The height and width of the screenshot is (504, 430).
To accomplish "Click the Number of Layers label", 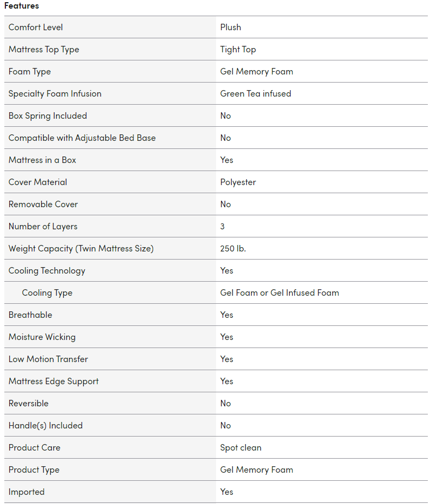I will coord(43,226).
